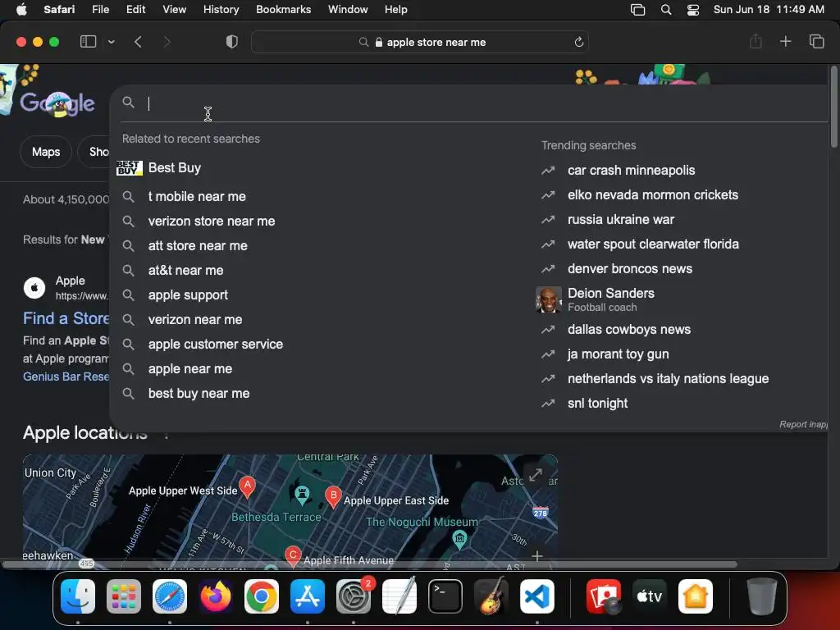Open the App Store from Dock

point(308,596)
